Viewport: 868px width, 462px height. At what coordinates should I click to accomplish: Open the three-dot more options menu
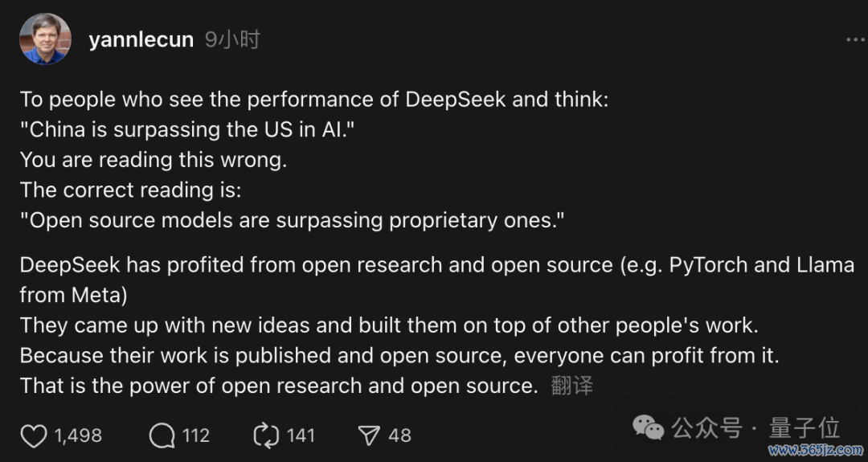856,40
